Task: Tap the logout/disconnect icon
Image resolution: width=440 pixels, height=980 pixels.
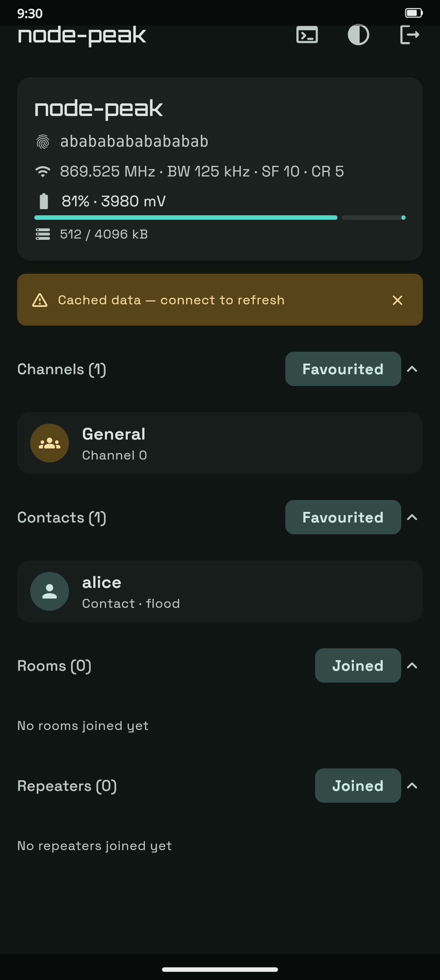Action: (410, 35)
